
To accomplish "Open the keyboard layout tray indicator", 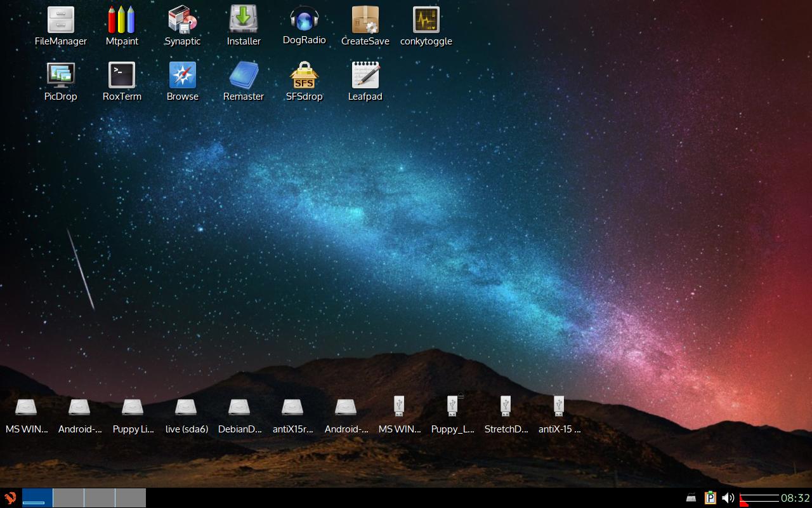I will [690, 498].
